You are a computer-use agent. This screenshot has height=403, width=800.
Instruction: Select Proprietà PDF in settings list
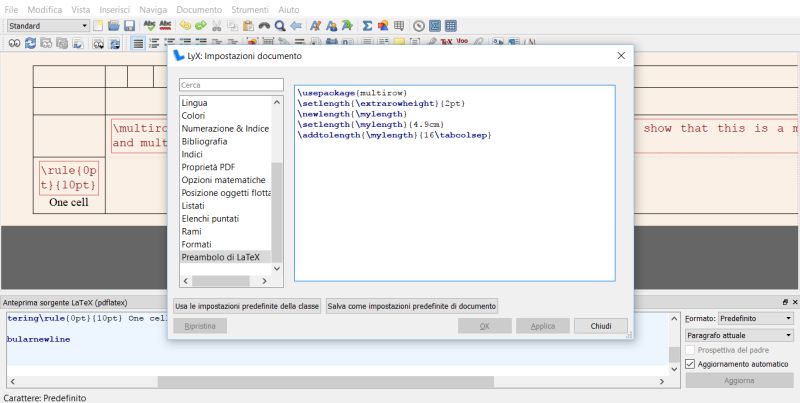coord(208,167)
